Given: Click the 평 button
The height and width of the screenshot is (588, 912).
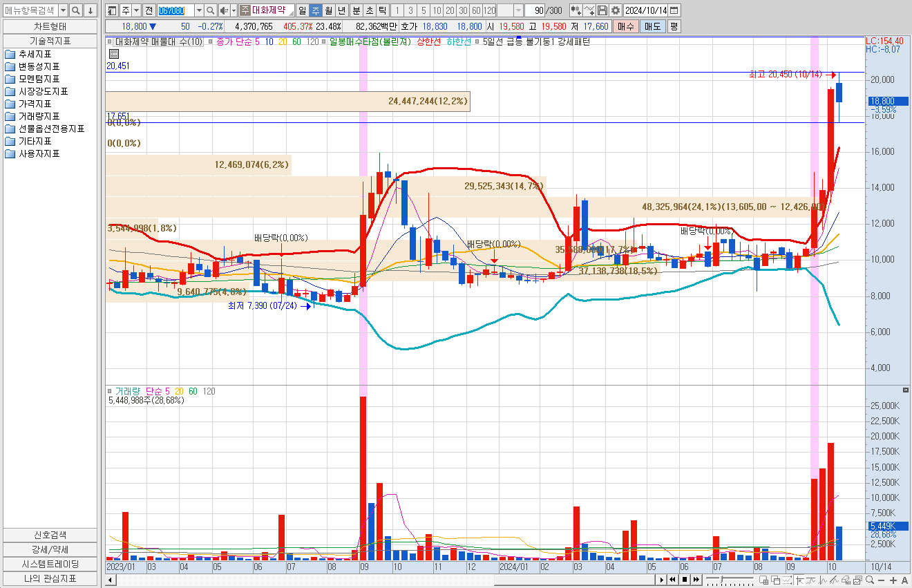Looking at the screenshot, I should [674, 26].
